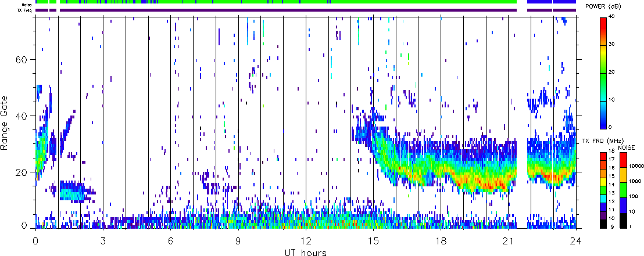644x256 pixels.
Task: Click the "POWER (dB)" legend title
Action: point(604,8)
